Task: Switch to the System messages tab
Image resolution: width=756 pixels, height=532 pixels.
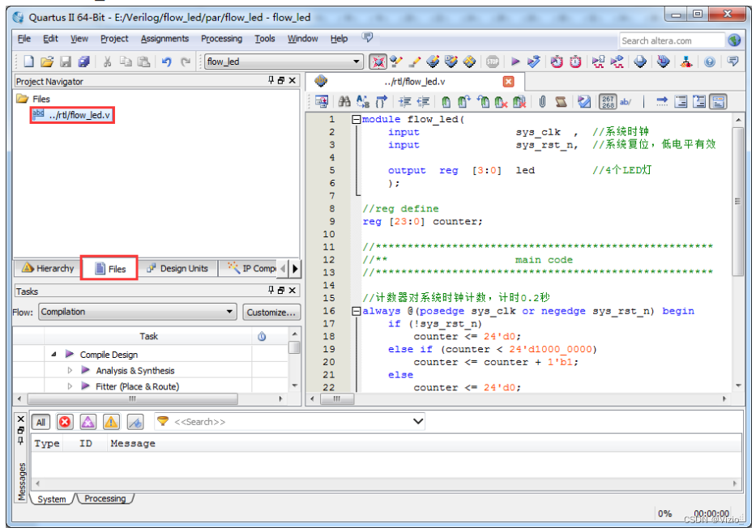Action: tap(52, 500)
